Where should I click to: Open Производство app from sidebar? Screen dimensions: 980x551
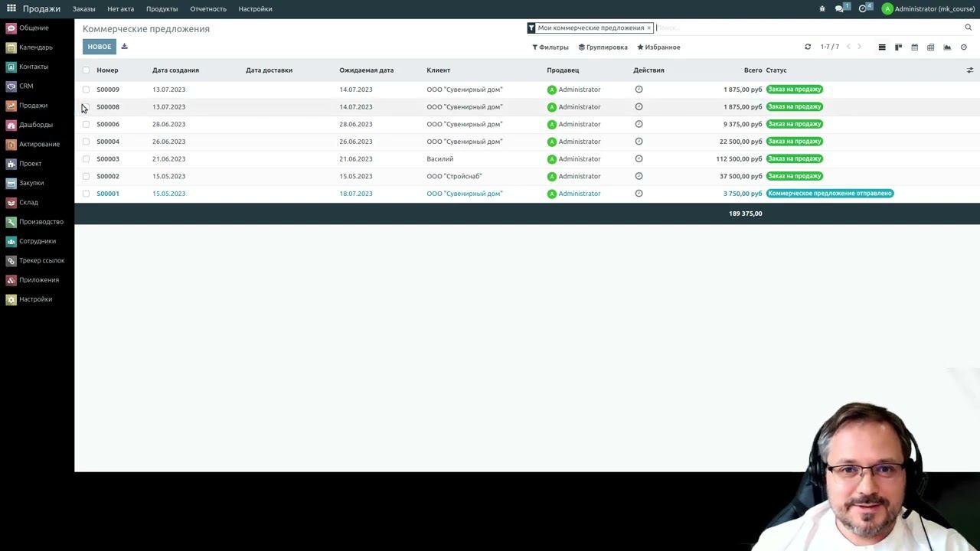pos(35,221)
